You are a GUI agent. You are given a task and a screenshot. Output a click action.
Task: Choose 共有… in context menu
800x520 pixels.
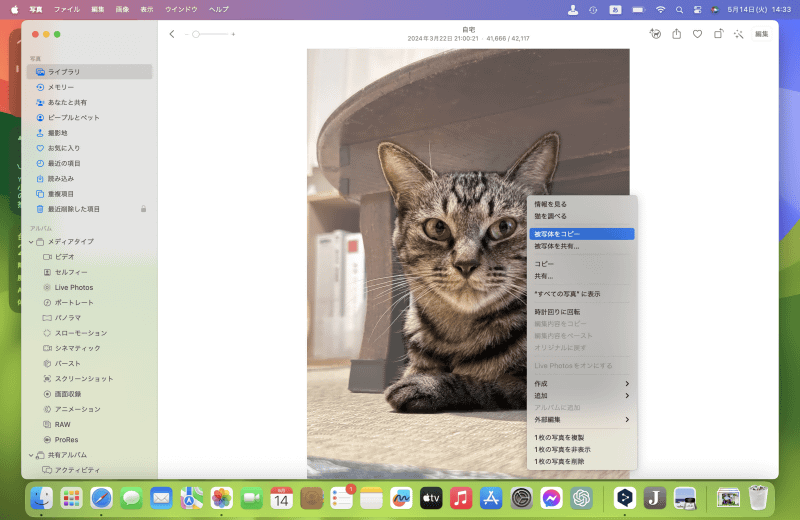pyautogui.click(x=582, y=276)
